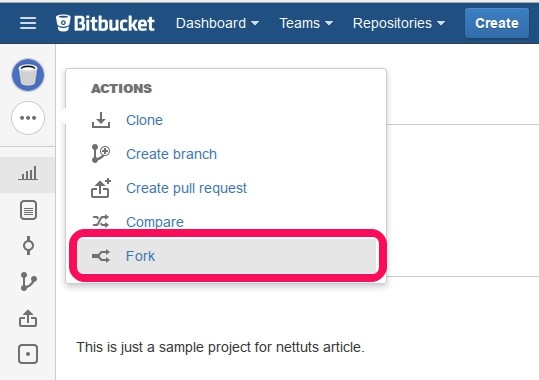The height and width of the screenshot is (380, 539).
Task: Toggle the three-dots actions button
Action: (28, 118)
